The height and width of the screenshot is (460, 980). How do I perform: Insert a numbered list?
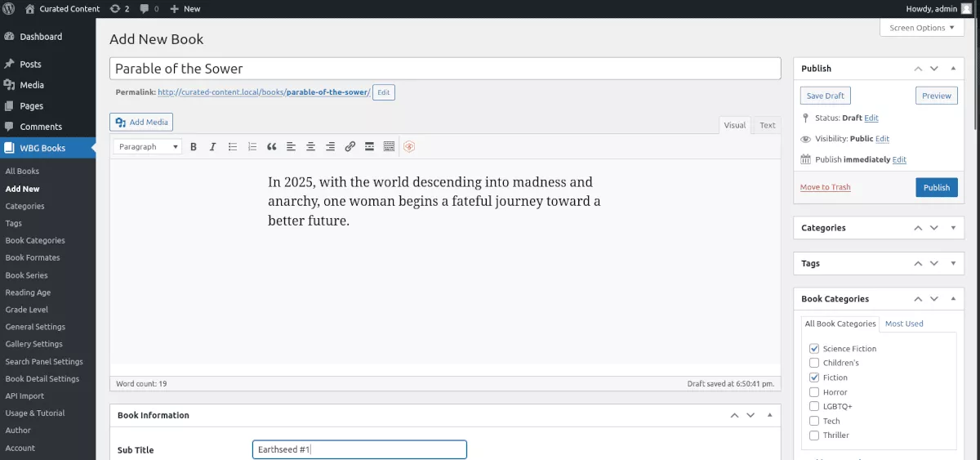[x=252, y=147]
